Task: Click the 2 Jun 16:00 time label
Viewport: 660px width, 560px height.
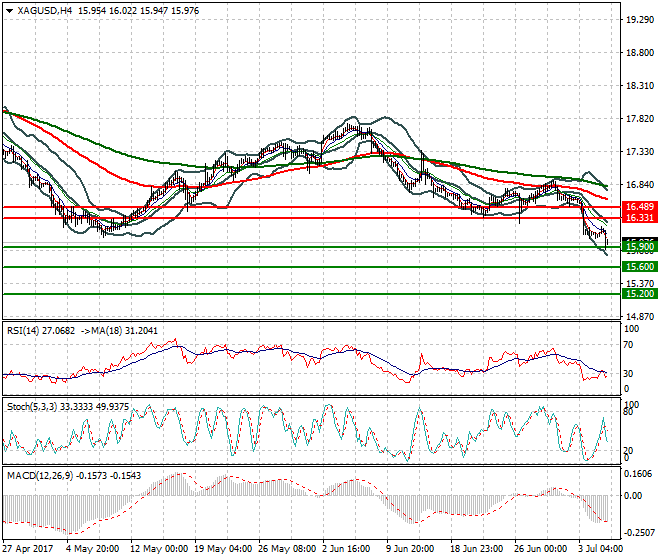Action: (346, 549)
